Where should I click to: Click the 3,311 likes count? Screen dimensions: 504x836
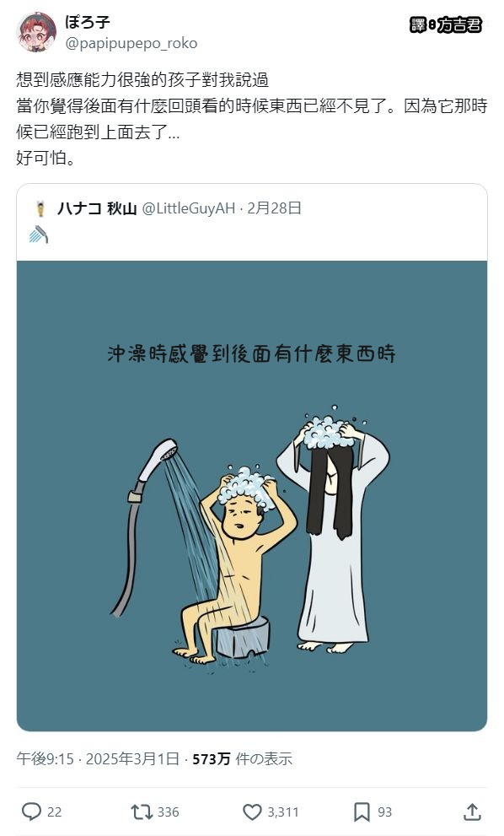coord(283,812)
